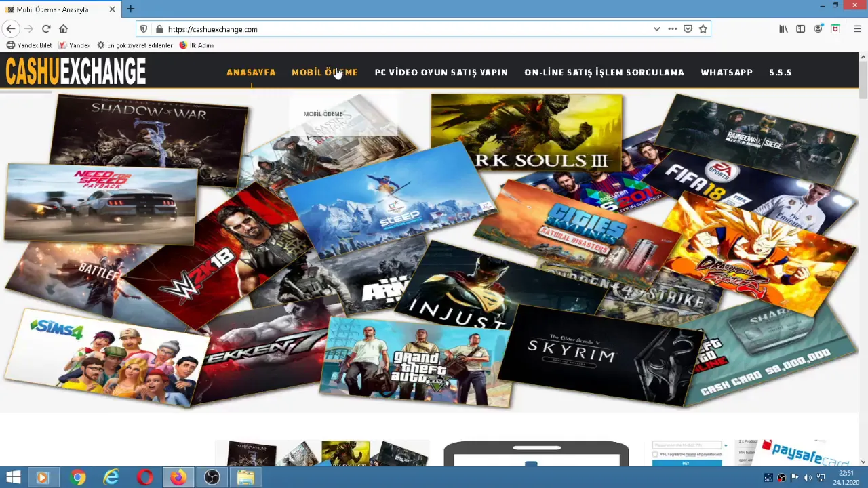This screenshot has width=868, height=488.
Task: Click the volume speaker tray icon
Action: [808, 478]
